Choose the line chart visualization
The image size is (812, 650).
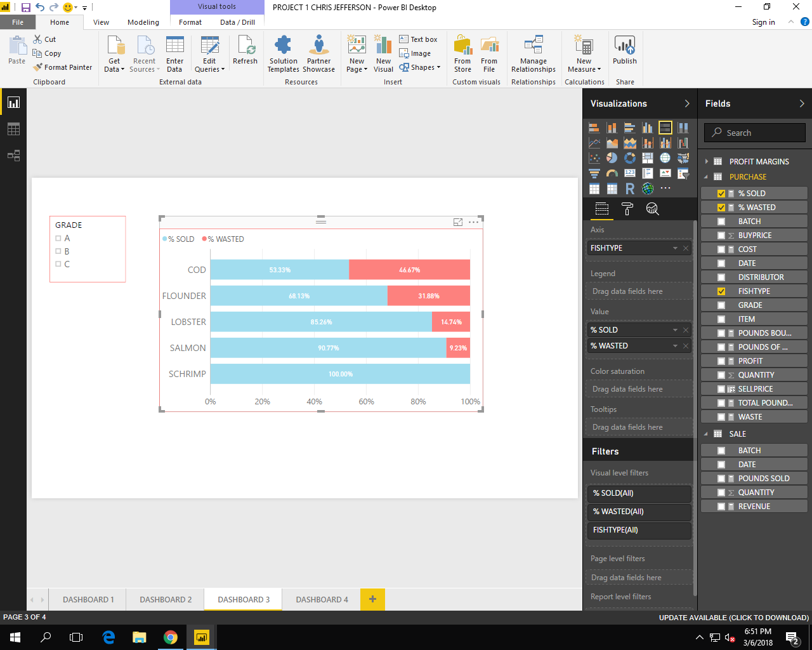[594, 143]
